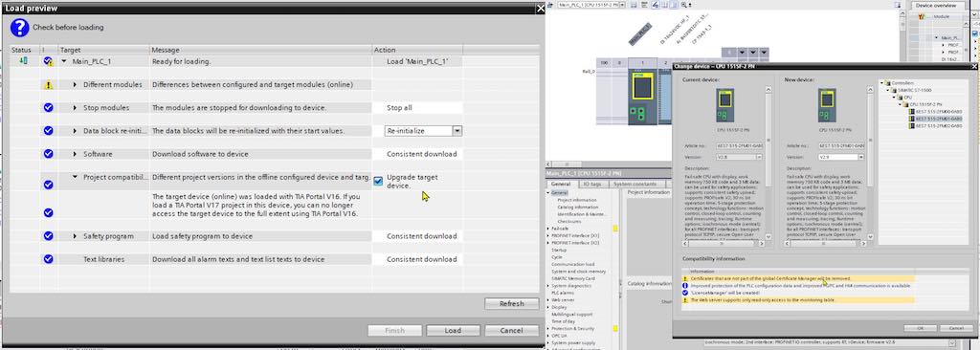Click the check icon for Software row

point(48,154)
